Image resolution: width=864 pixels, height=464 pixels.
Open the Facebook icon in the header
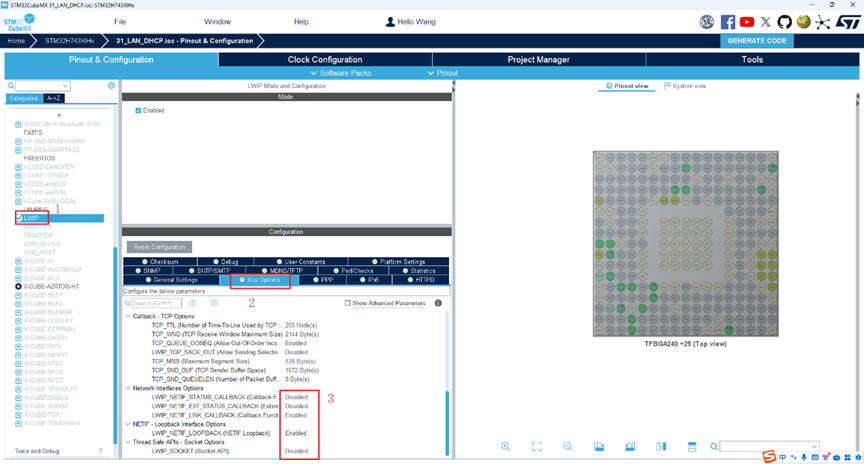tap(728, 22)
